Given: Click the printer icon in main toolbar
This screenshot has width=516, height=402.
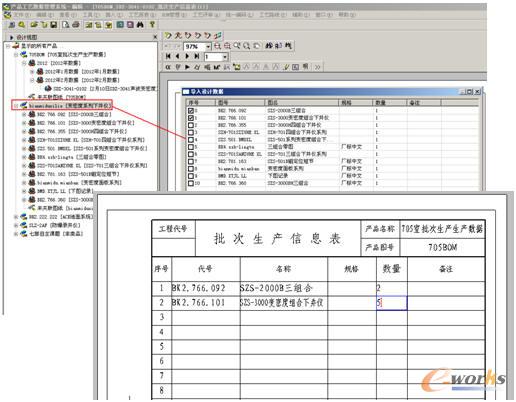Looking at the screenshot, I should point(76,25).
